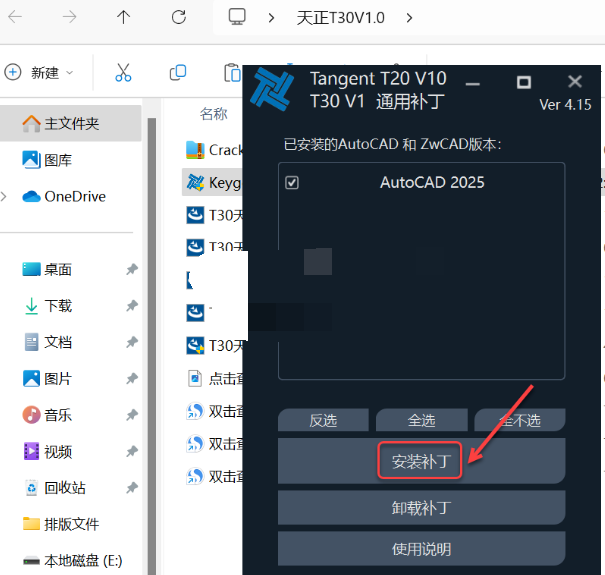Open 图片 folder in the sidebar

pyautogui.click(x=47, y=379)
